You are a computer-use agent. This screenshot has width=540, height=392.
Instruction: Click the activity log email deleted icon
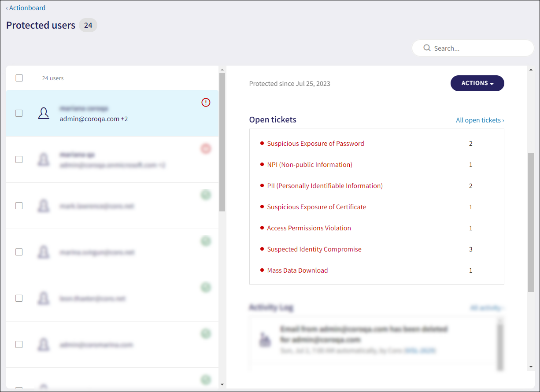click(265, 340)
